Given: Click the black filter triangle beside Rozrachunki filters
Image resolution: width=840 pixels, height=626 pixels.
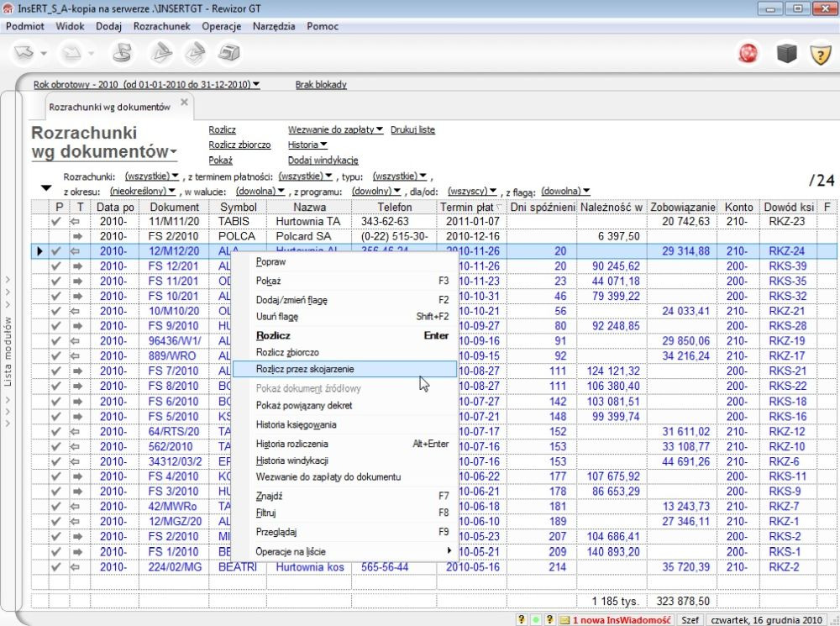Looking at the screenshot, I should pyautogui.click(x=46, y=187).
